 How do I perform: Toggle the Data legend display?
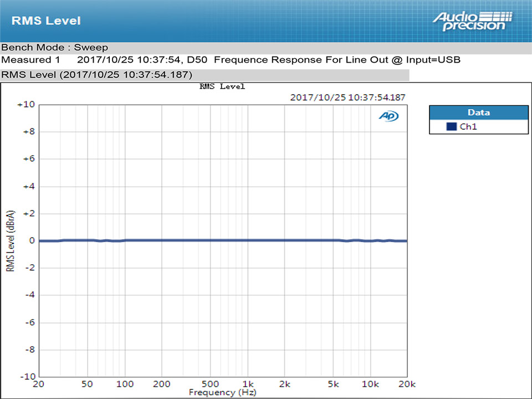coord(478,112)
